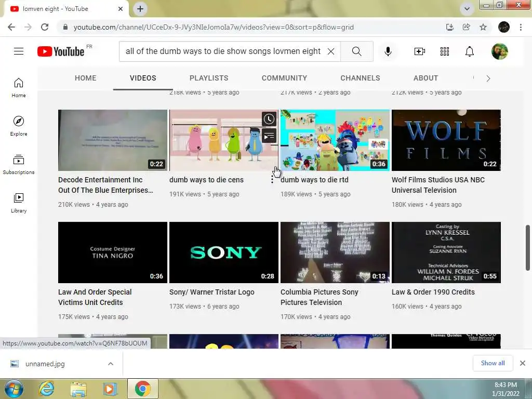Viewport: 532px width, 399px height.
Task: Click the magnifier search button
Action: coord(356,51)
